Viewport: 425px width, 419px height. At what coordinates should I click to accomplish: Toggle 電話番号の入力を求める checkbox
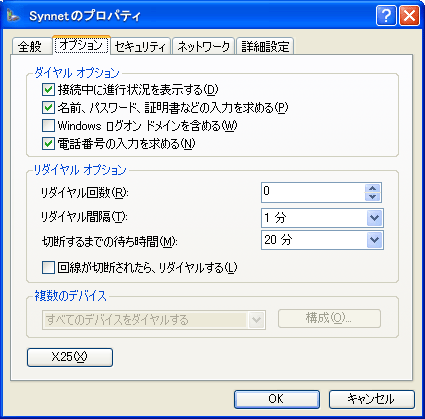tap(48, 144)
